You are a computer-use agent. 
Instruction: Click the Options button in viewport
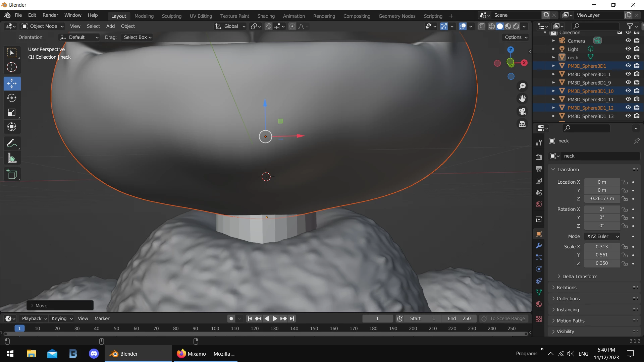516,37
